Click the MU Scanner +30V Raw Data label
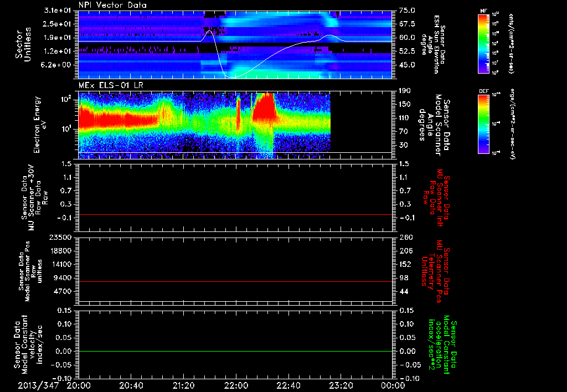Image resolution: width=567 pixels, height=392 pixels. [34, 198]
